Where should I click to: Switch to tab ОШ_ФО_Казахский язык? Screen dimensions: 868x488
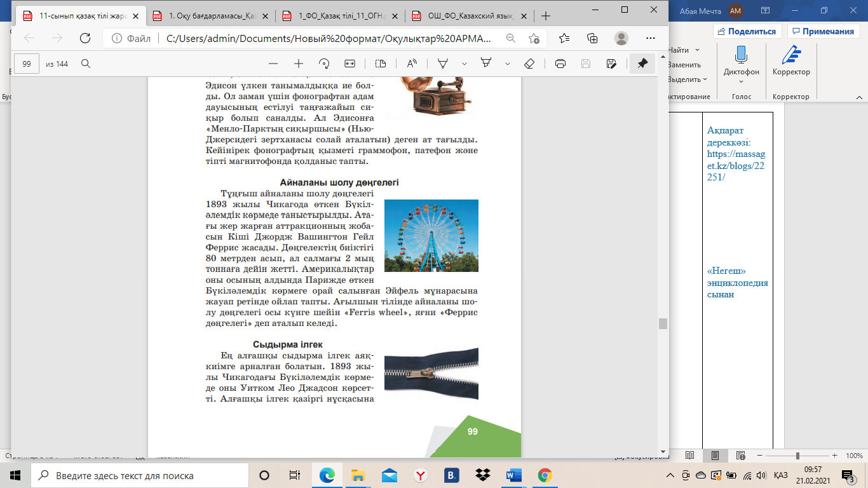(x=471, y=16)
